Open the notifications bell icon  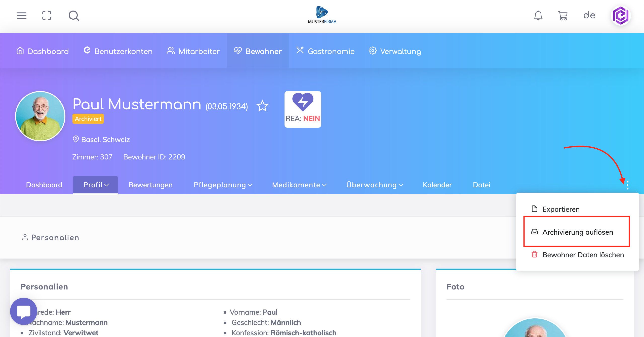538,16
